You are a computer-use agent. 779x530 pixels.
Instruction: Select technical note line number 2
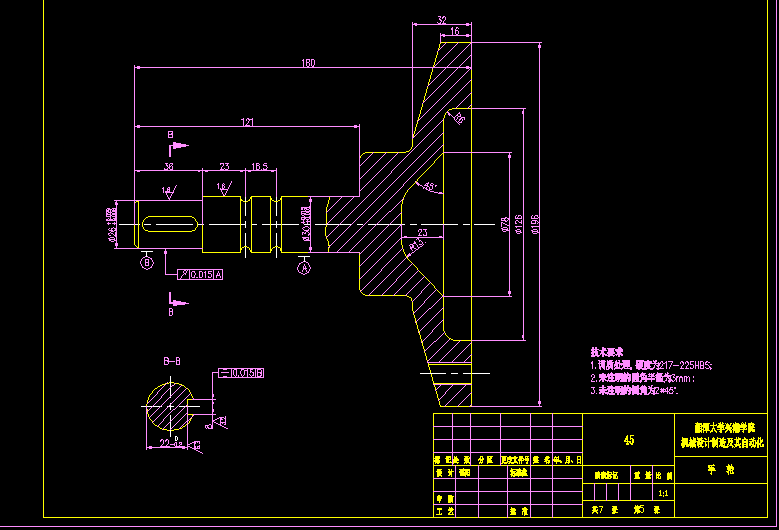(642, 378)
